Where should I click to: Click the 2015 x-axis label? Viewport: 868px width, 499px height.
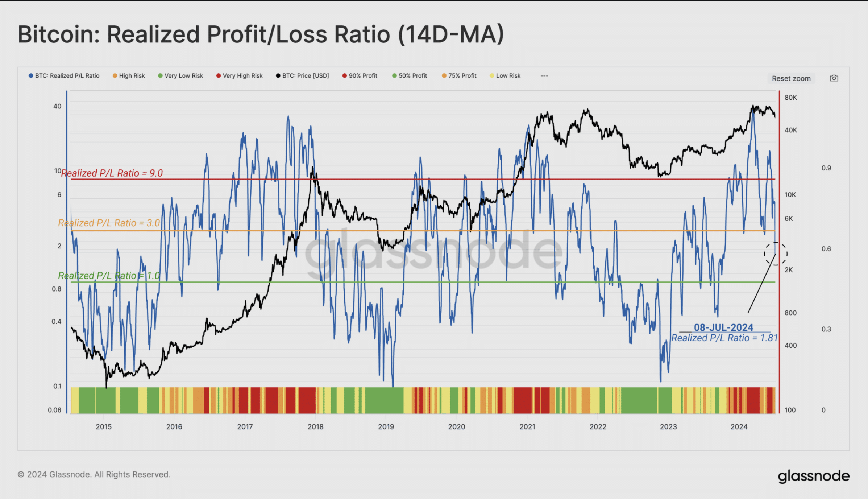point(104,427)
